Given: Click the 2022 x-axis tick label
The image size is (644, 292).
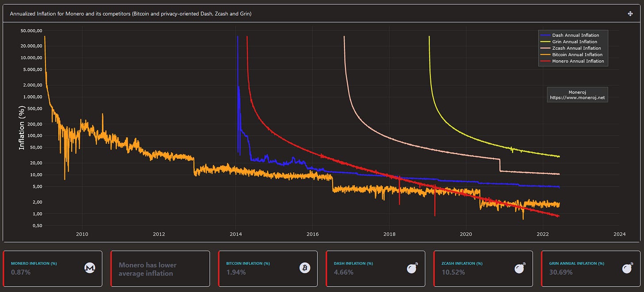Looking at the screenshot, I should tap(543, 234).
